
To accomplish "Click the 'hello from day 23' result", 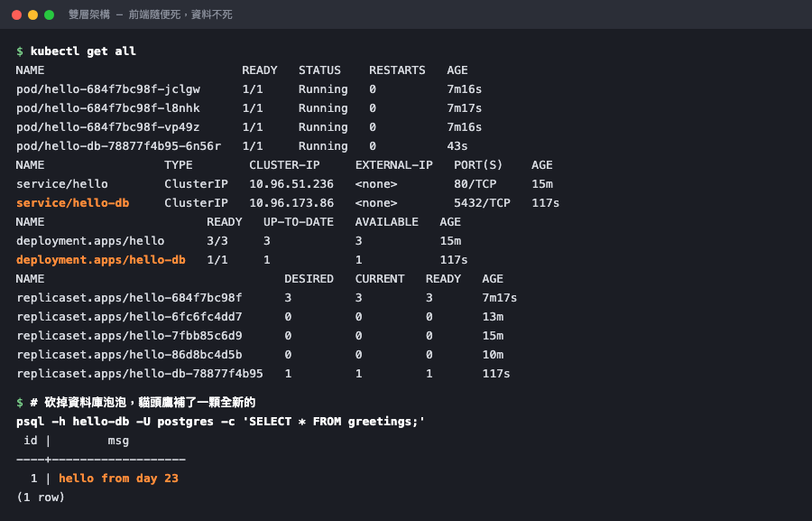I will point(118,479).
